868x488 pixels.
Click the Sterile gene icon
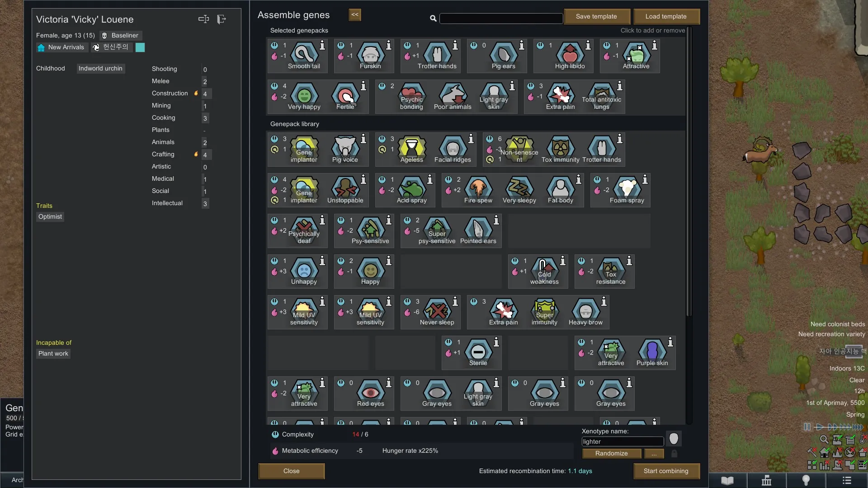478,351
